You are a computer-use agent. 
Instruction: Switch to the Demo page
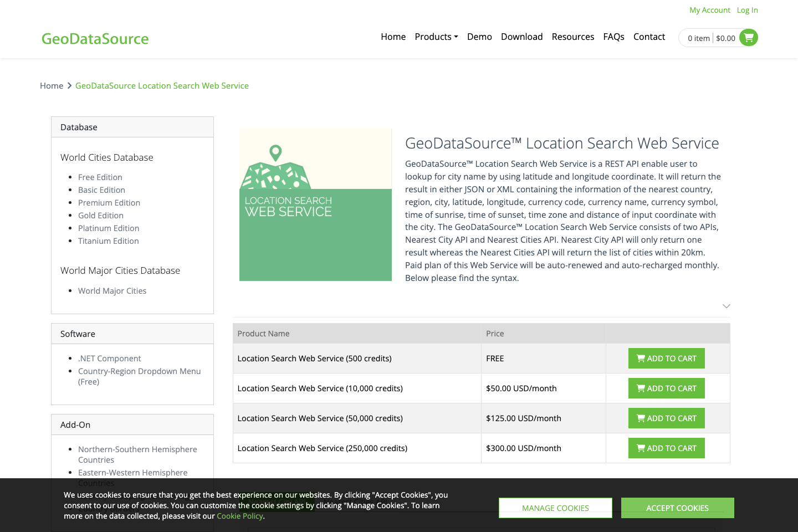point(479,37)
